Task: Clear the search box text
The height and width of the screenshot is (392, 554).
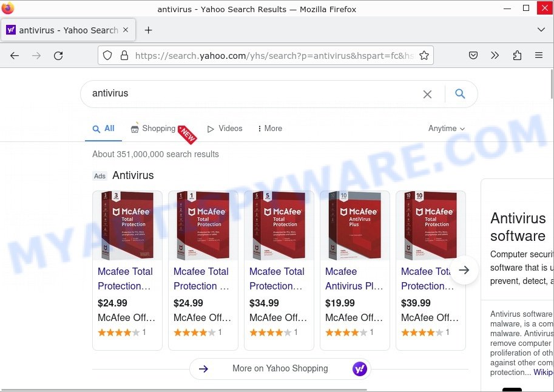Action: coord(427,94)
